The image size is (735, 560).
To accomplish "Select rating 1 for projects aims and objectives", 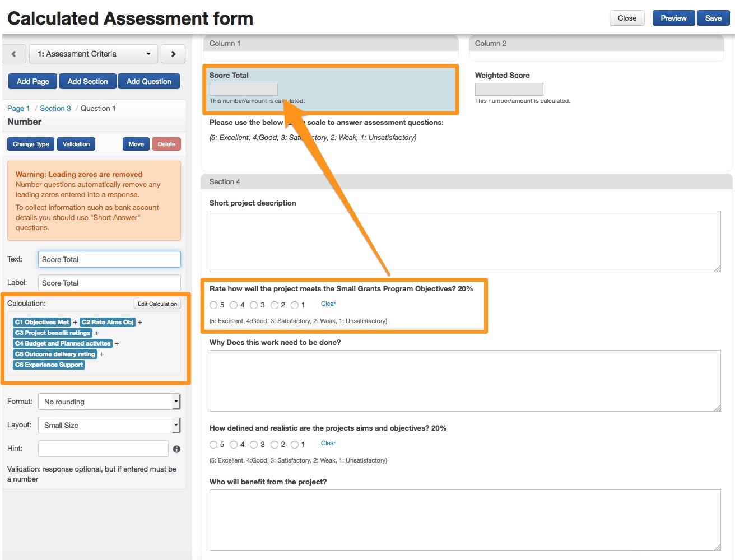I will click(295, 445).
